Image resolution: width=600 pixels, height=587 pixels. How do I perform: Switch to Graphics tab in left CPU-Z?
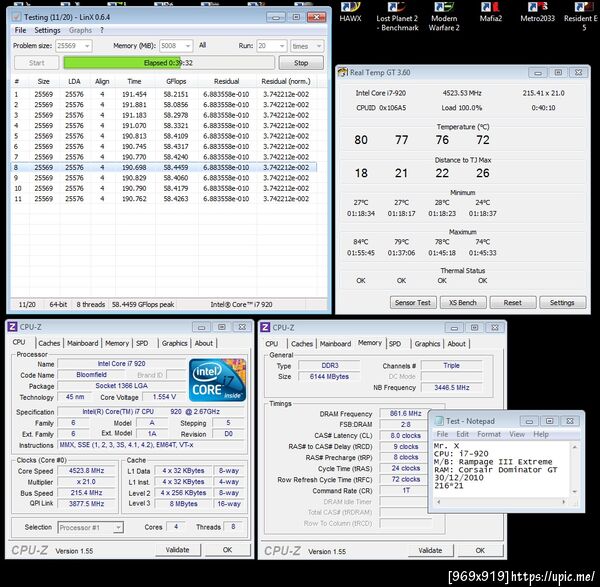174,343
